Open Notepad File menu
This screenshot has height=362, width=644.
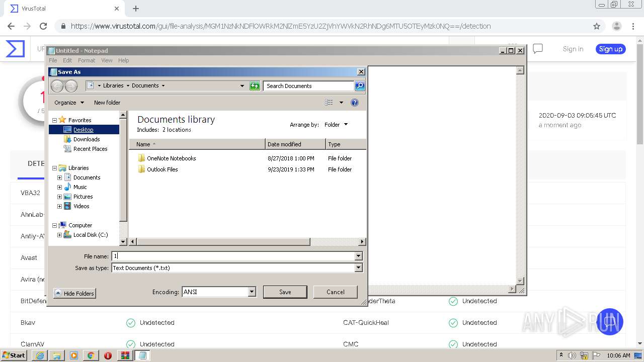(53, 60)
